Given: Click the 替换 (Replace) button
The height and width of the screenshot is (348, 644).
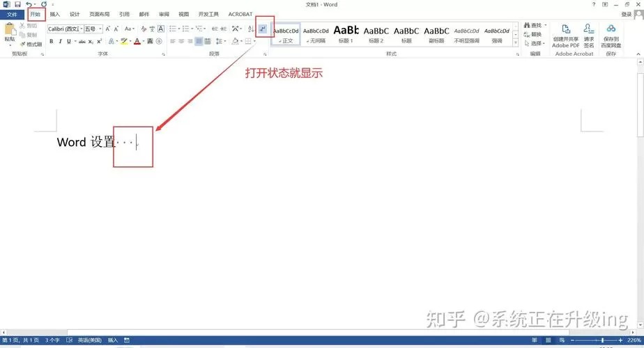Looking at the screenshot, I should pyautogui.click(x=532, y=35).
